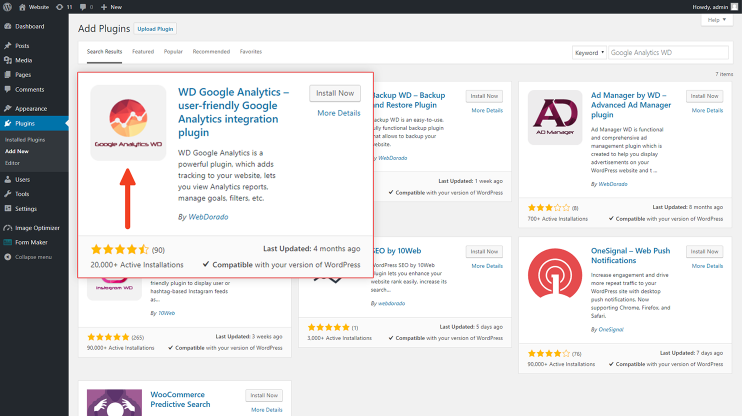Click the OneSignal plugin logo
742x416 pixels.
[555, 273]
